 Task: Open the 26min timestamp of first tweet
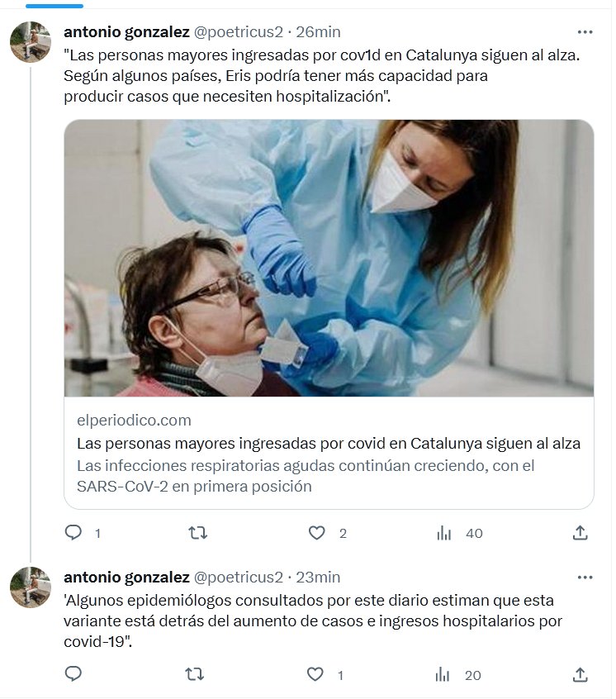click(x=318, y=32)
